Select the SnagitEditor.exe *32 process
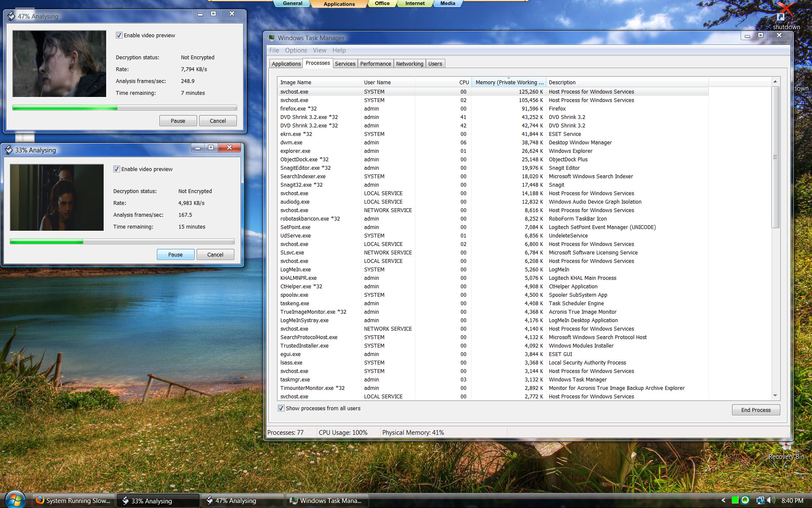The height and width of the screenshot is (508, 812). point(493,168)
